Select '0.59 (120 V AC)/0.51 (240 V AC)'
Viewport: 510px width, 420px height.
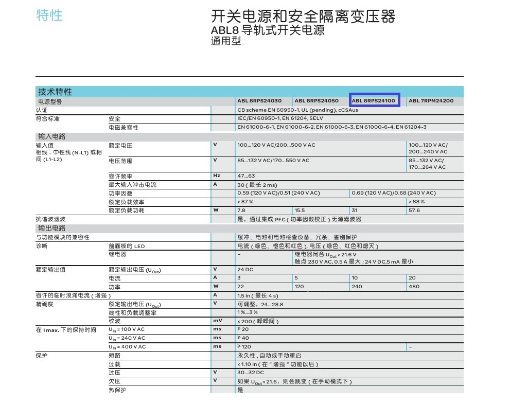tap(278, 193)
